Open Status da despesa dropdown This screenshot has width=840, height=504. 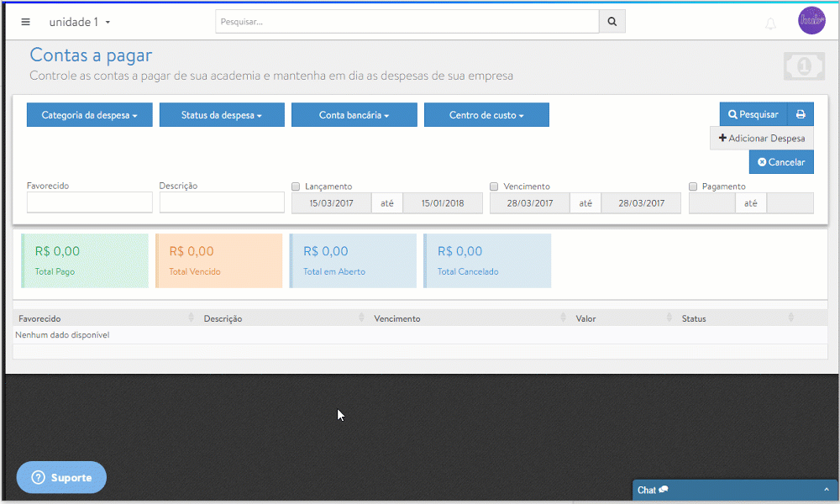(x=222, y=115)
